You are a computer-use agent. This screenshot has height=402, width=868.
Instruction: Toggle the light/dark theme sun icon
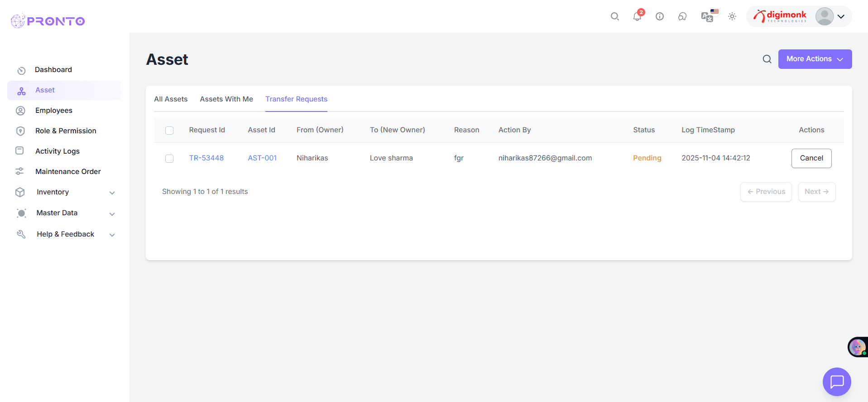tap(732, 17)
